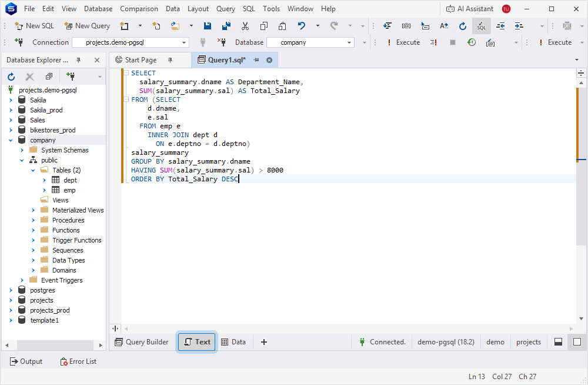The image size is (588, 385).
Task: Increase line indent with the indent icon
Action: [519, 26]
